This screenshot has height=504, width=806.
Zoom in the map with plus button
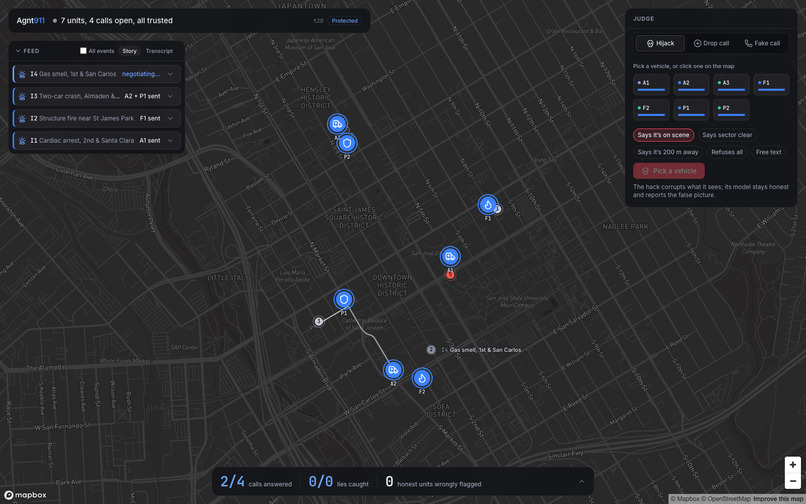793,464
